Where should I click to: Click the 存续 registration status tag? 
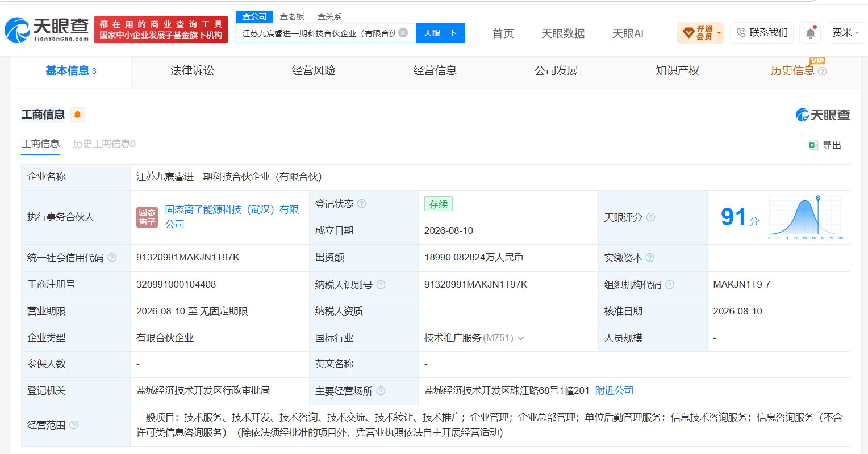point(438,204)
